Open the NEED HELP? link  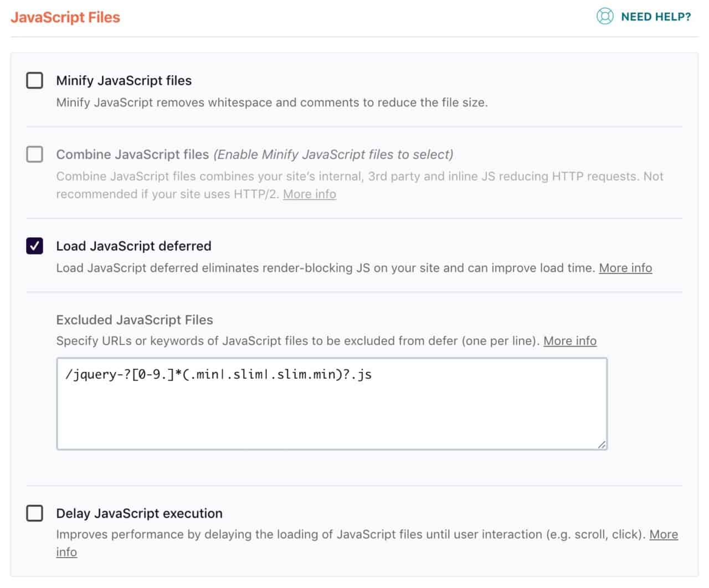point(655,17)
